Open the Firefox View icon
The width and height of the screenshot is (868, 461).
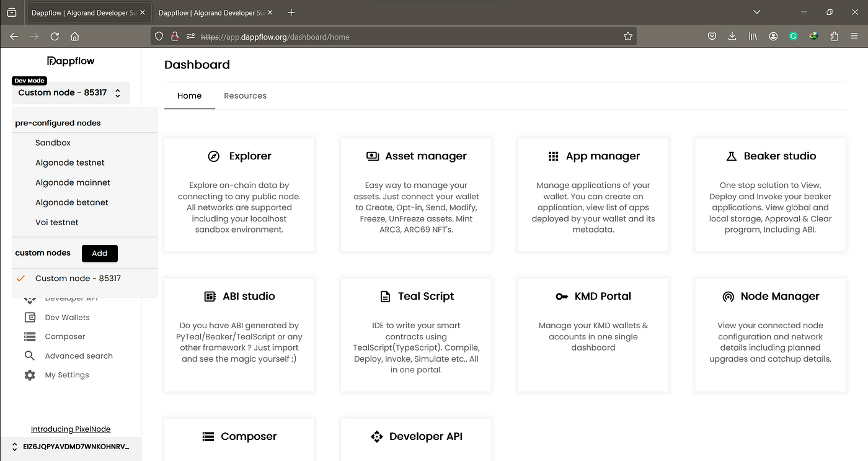(12, 12)
